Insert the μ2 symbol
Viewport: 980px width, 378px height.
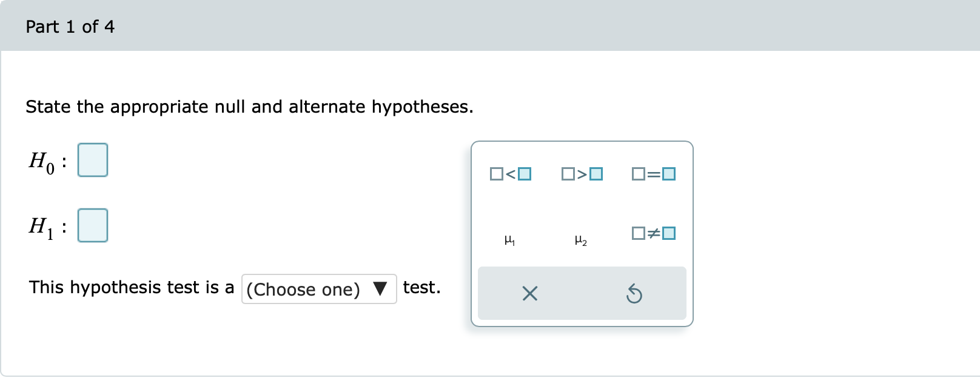pyautogui.click(x=581, y=240)
